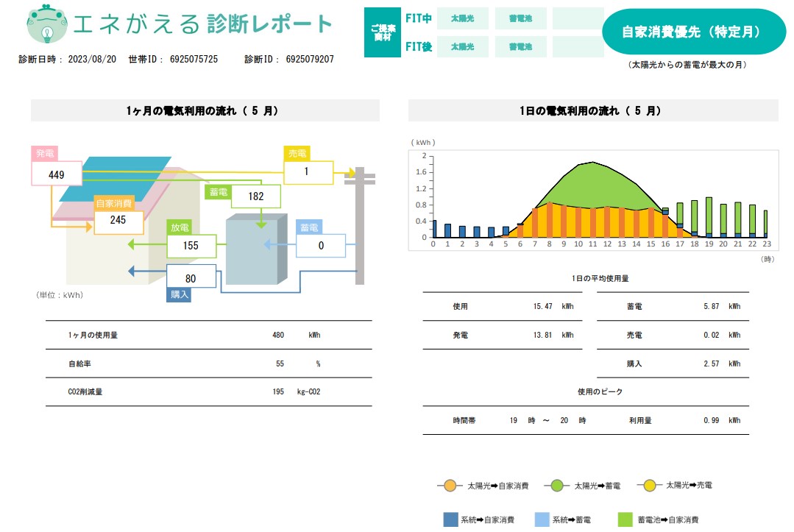794x532 pixels.
Task: Click the green battery bar at hour 19
Action: point(709,215)
